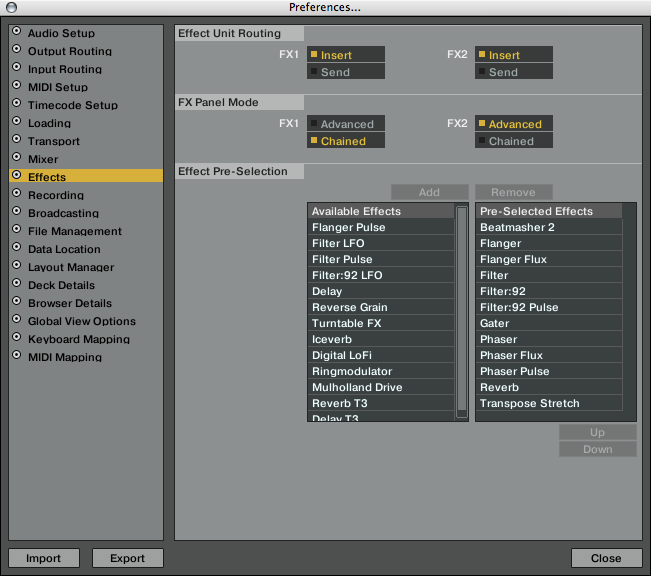Close the Preferences window with Close button
651x576 pixels.
pos(605,558)
